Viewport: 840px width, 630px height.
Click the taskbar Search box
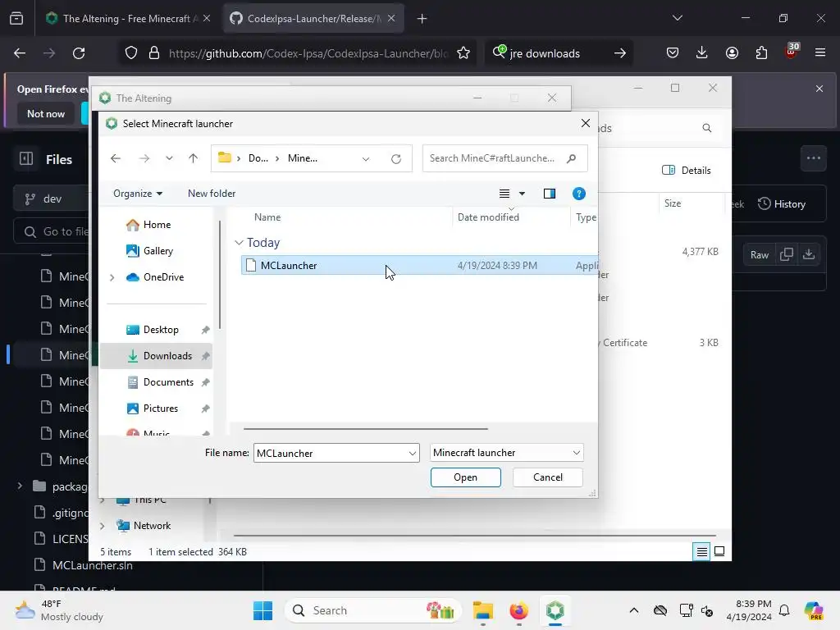[373, 610]
